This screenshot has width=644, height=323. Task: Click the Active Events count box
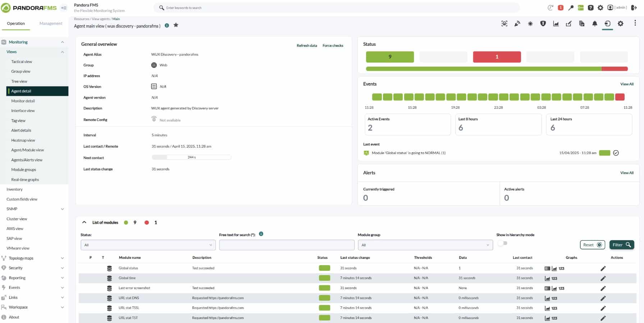click(x=407, y=125)
